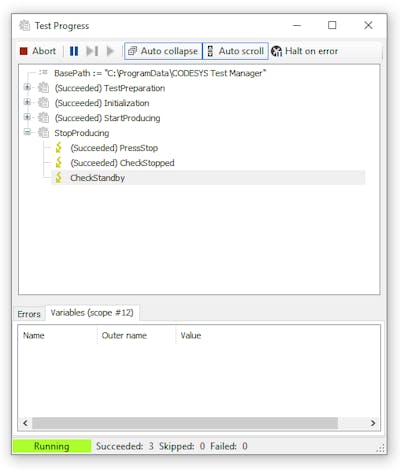Viewport: 400px width, 470px height.
Task: Click the red Abort stop icon
Action: click(24, 51)
